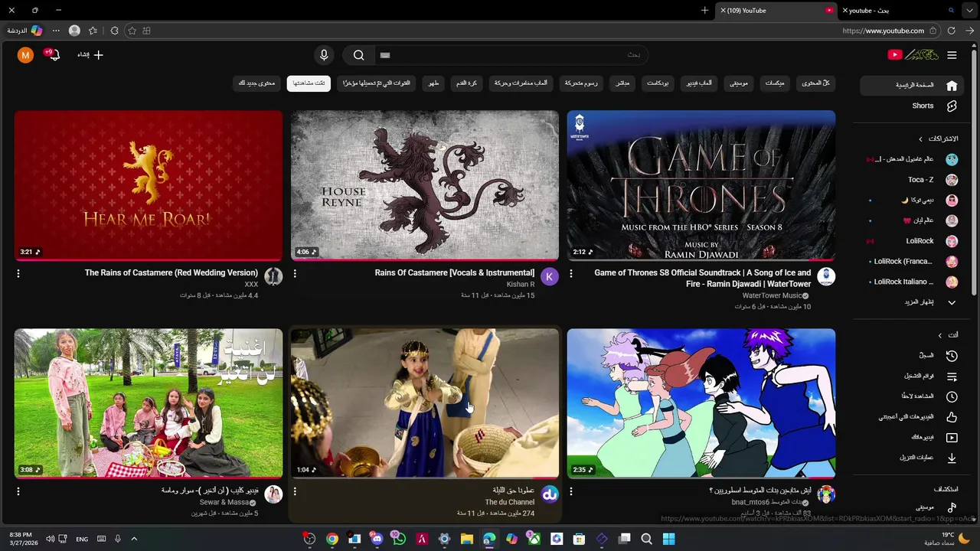Focus the YouTube search (بحث) field
This screenshot has width=980, height=551.
pyautogui.click(x=511, y=55)
